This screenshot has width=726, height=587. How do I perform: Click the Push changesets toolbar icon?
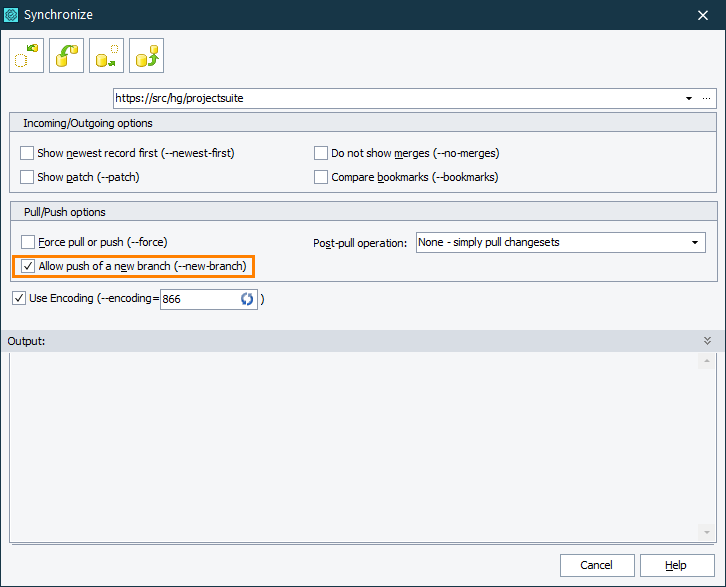(146, 56)
